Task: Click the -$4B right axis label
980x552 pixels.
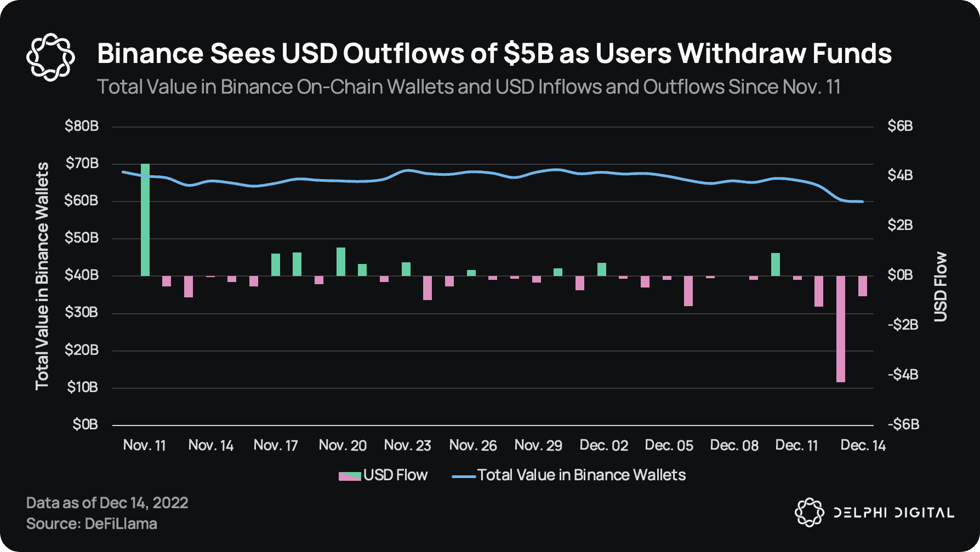Action: pos(903,375)
